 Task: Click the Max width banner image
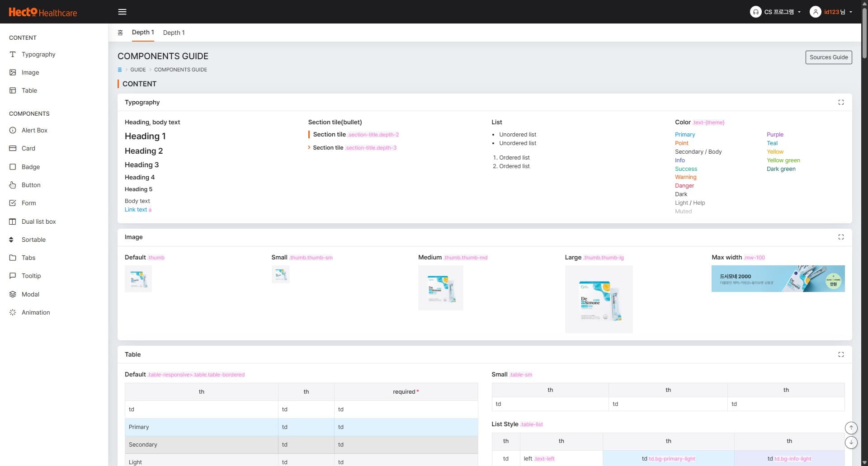(x=778, y=278)
